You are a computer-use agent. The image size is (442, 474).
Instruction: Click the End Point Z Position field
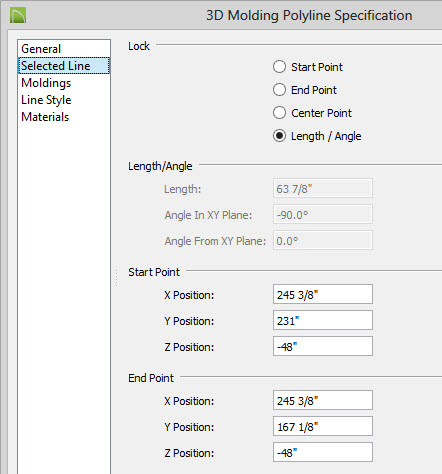[323, 452]
